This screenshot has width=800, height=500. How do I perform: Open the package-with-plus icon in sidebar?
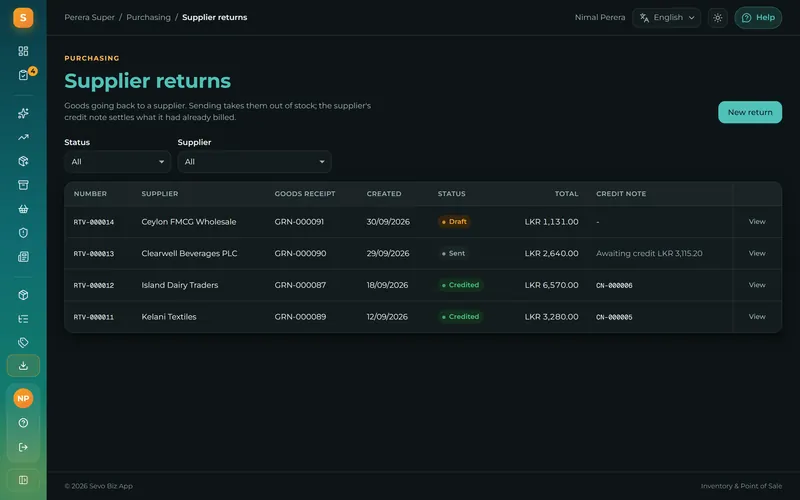click(x=23, y=161)
